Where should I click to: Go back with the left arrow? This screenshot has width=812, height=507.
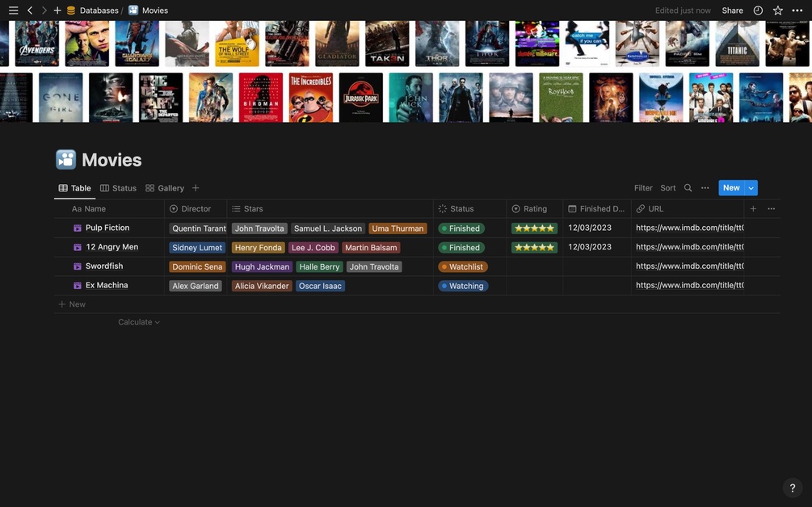[30, 10]
